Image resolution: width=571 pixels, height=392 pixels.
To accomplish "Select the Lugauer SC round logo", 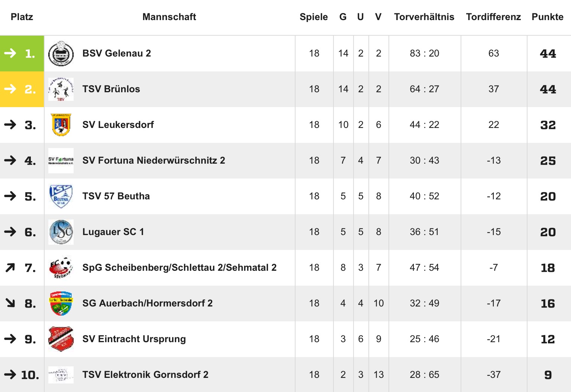I will 61,232.
